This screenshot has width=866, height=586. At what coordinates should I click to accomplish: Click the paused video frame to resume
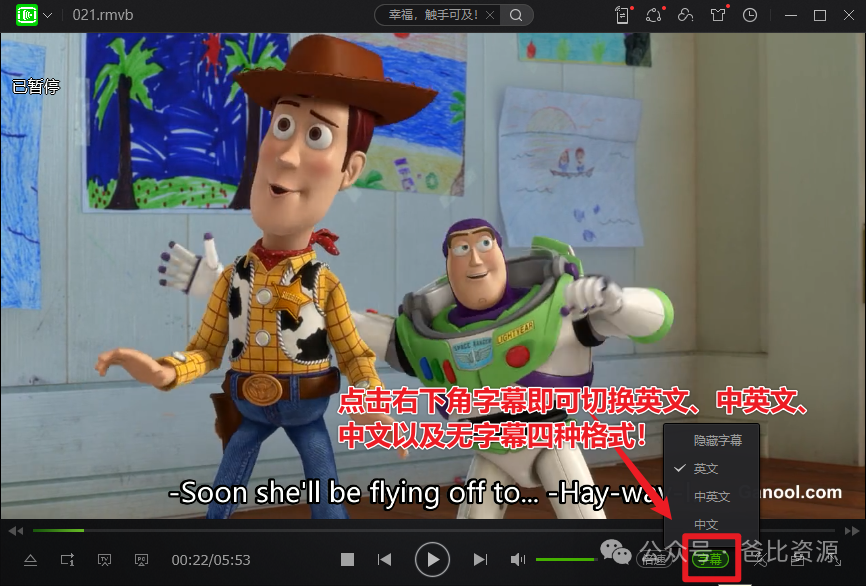pos(432,276)
